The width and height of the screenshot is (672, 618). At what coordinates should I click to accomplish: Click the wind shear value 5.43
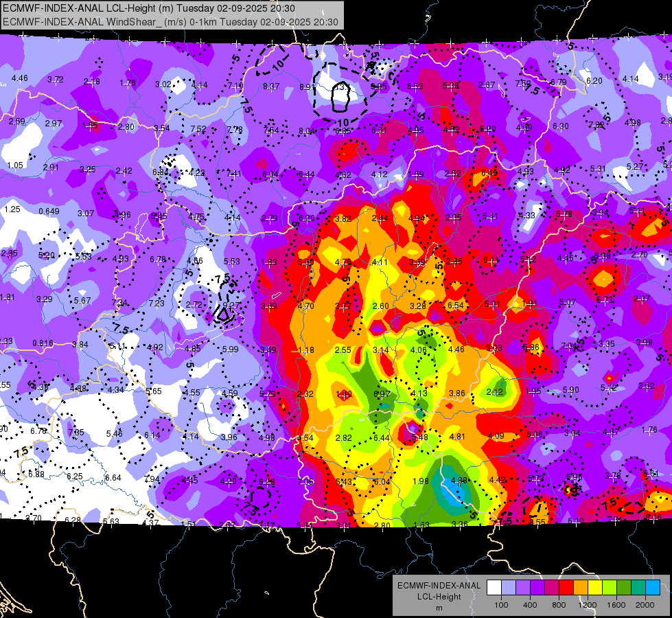[x=344, y=482]
